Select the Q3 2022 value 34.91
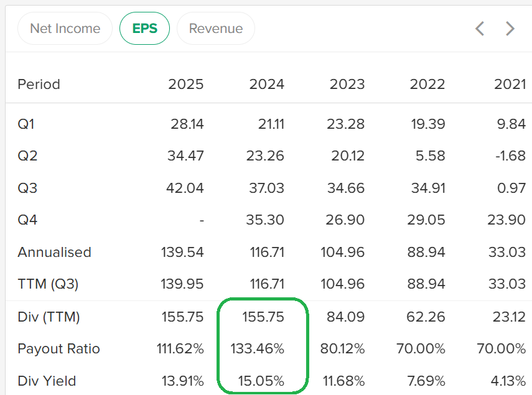This screenshot has height=395, width=532. (428, 188)
